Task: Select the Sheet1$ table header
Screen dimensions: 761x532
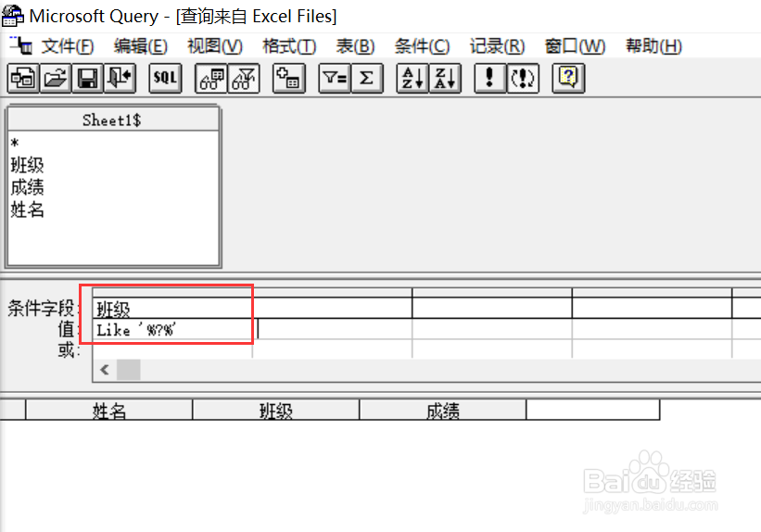Action: [x=113, y=120]
